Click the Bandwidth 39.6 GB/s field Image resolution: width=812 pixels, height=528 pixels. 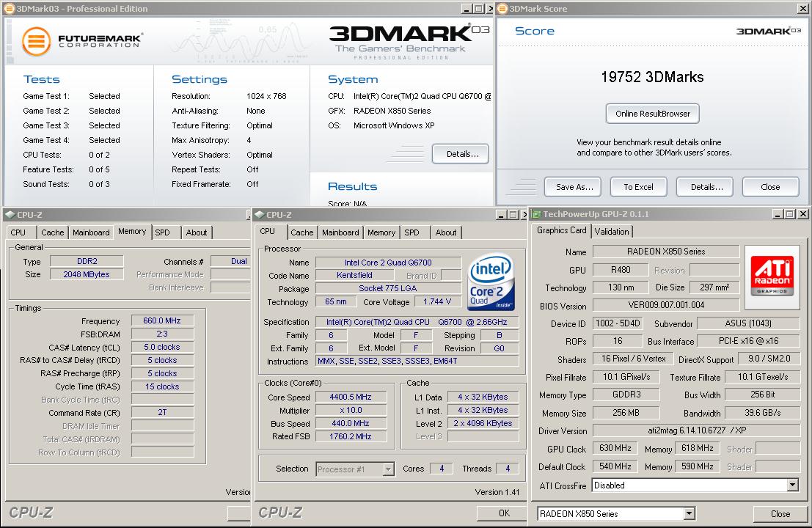tap(762, 413)
